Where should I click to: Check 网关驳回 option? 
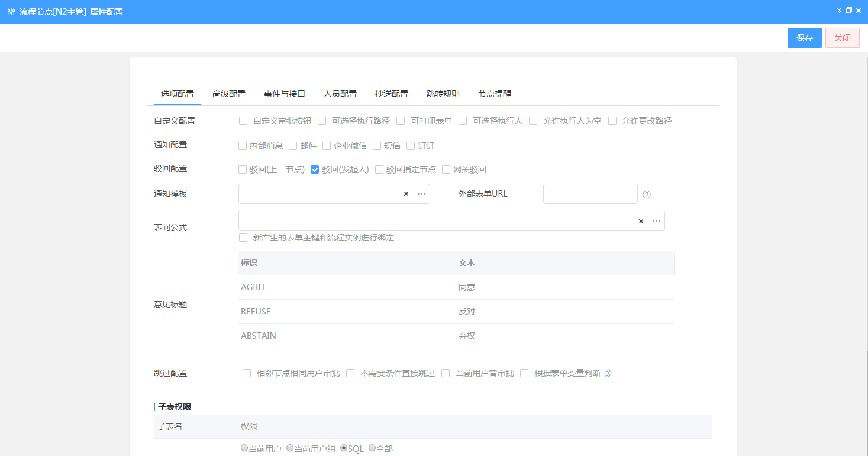pyautogui.click(x=446, y=169)
